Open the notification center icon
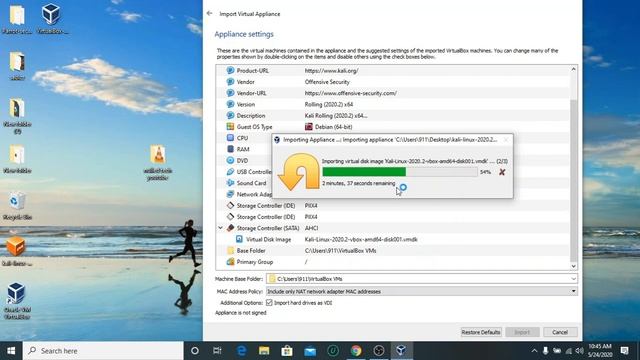Screen dimensions: 640x360 pos(624,351)
